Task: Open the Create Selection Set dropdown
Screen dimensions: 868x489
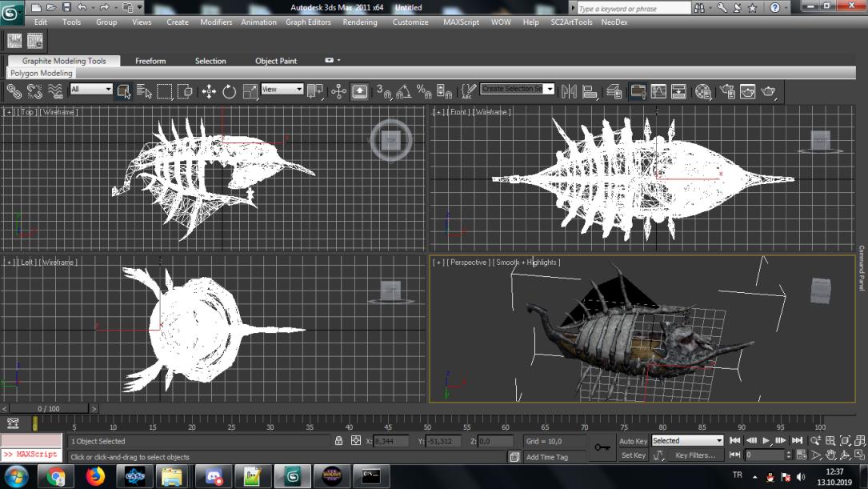Action: coord(518,89)
